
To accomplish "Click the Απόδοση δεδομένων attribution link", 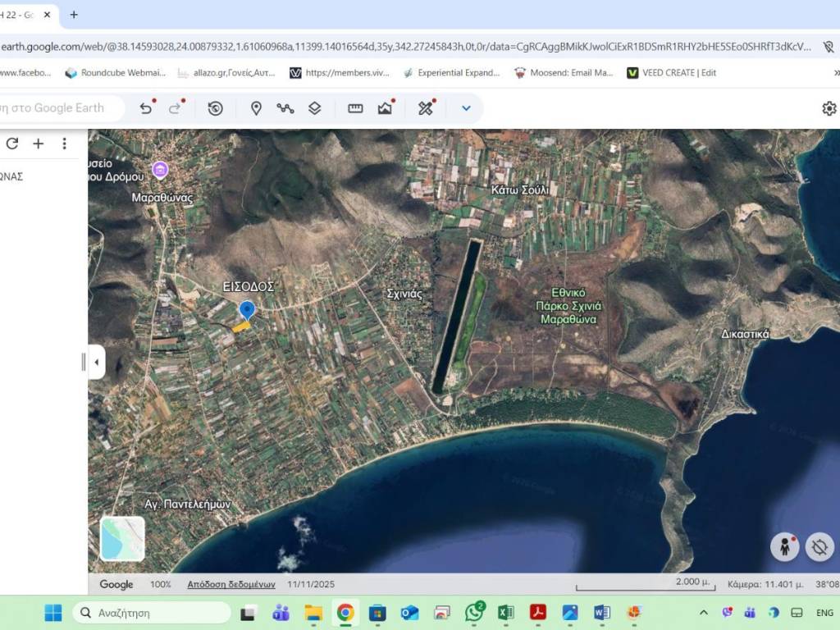I will [231, 584].
